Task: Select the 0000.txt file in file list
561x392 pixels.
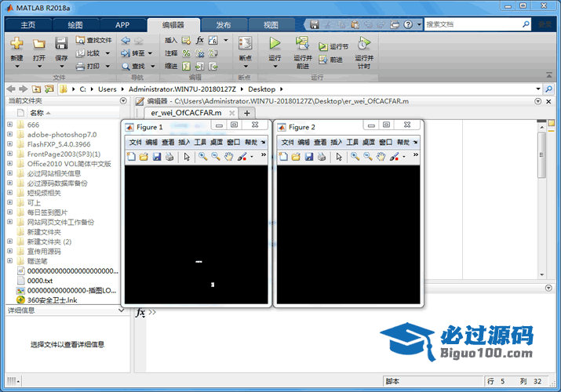Action: (39, 280)
